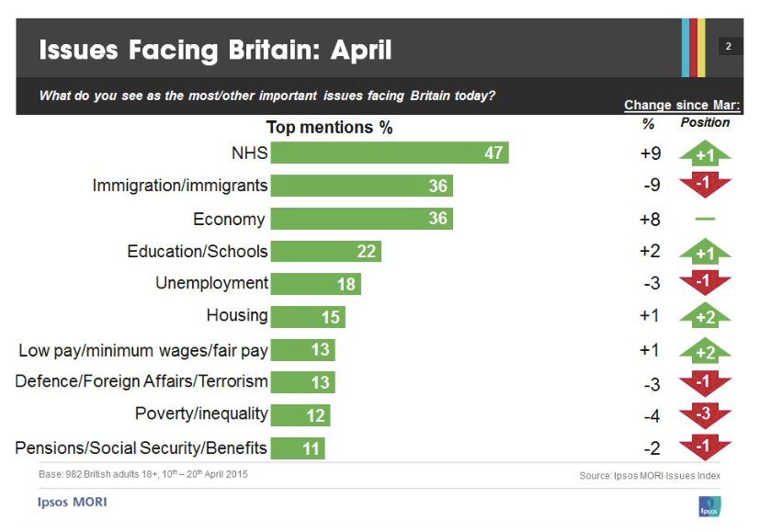Click the red arrow beside Pensions/Social Security/Benefits
The width and height of the screenshot is (760, 532).
(x=705, y=447)
